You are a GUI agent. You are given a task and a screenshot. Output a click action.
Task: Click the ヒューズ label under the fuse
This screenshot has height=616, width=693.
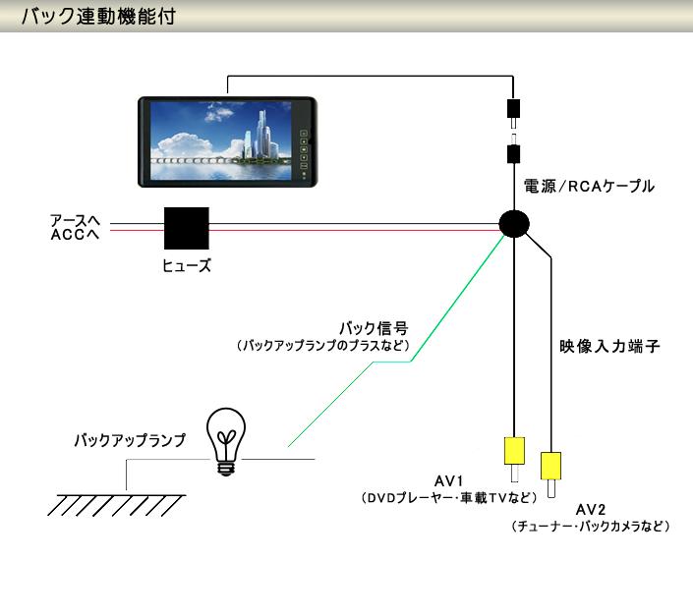pos(186,266)
